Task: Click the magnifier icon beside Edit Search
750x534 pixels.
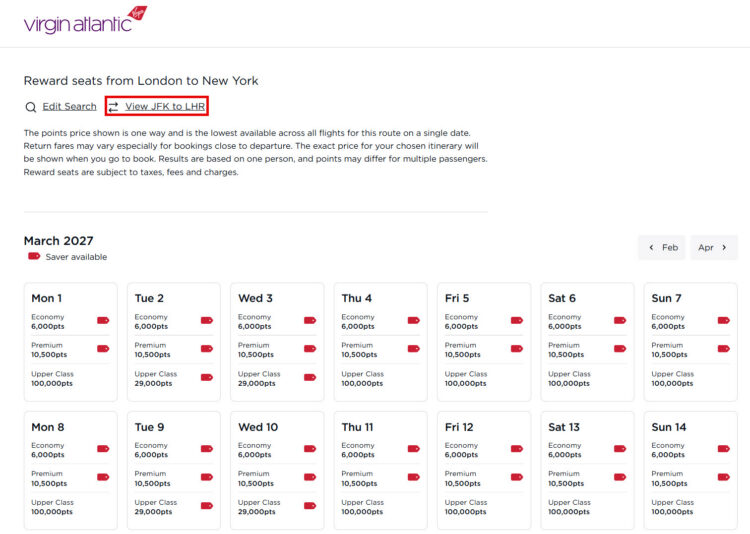Action: (x=31, y=107)
